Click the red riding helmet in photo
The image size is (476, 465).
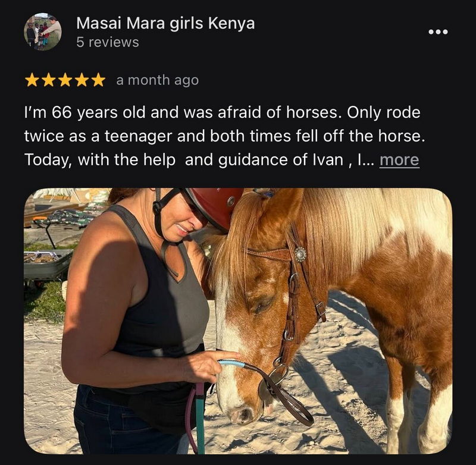coord(215,206)
